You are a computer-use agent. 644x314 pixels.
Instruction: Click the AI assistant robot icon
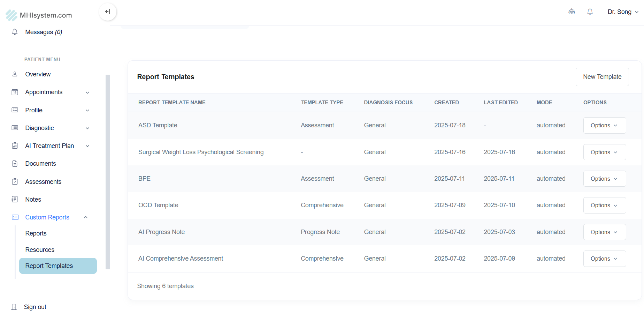click(572, 12)
